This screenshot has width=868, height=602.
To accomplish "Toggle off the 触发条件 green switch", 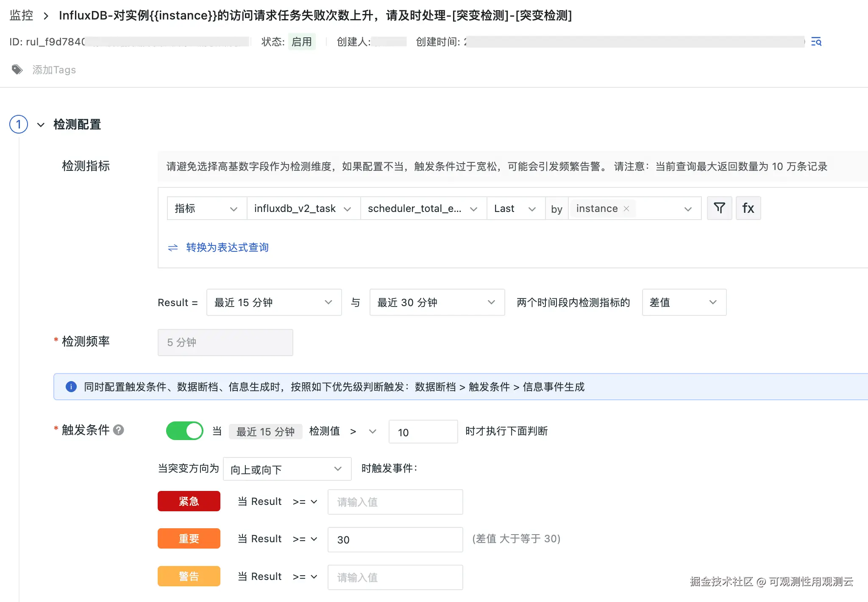I will 185,431.
